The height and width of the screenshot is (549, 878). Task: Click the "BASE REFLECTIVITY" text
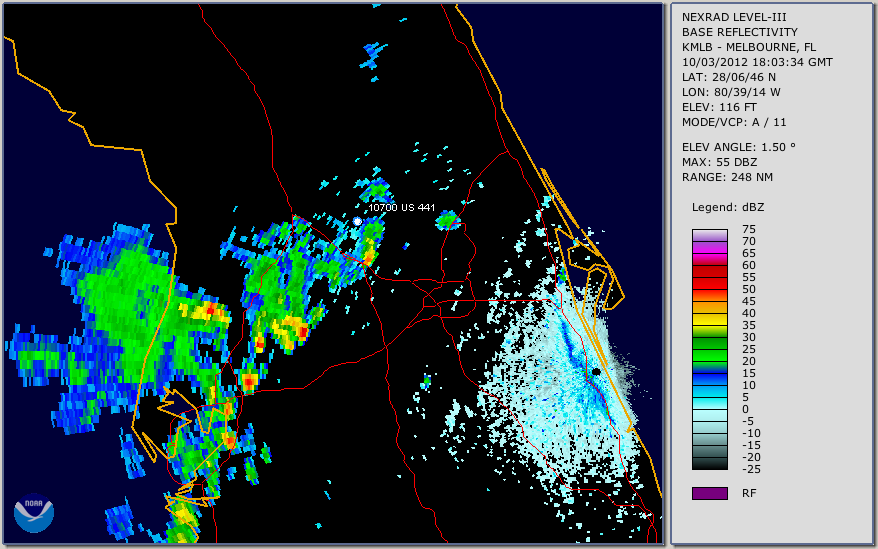[x=740, y=32]
